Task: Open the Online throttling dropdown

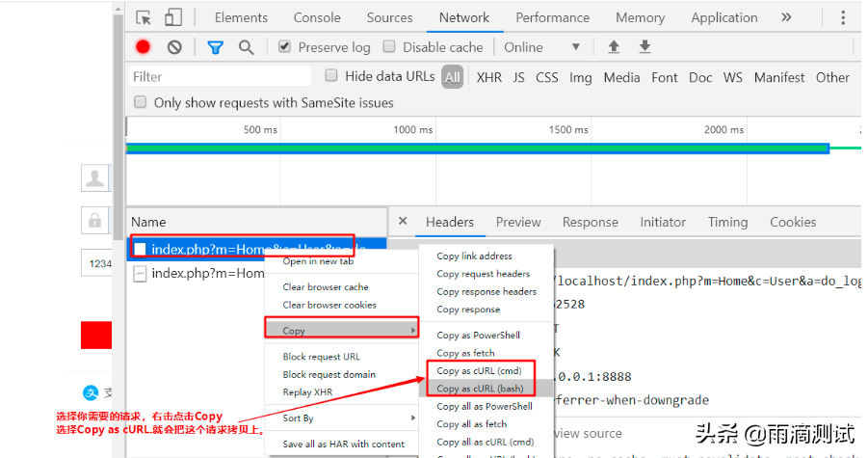Action: pyautogui.click(x=542, y=47)
